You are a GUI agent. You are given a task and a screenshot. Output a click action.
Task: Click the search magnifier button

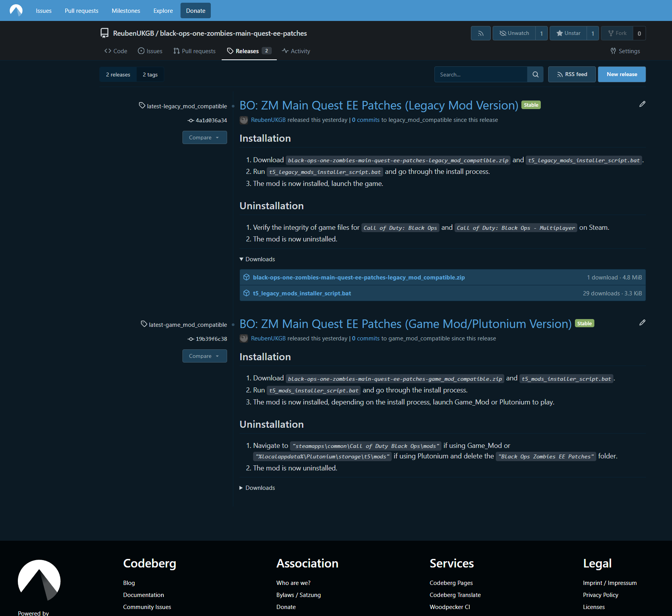click(x=535, y=75)
